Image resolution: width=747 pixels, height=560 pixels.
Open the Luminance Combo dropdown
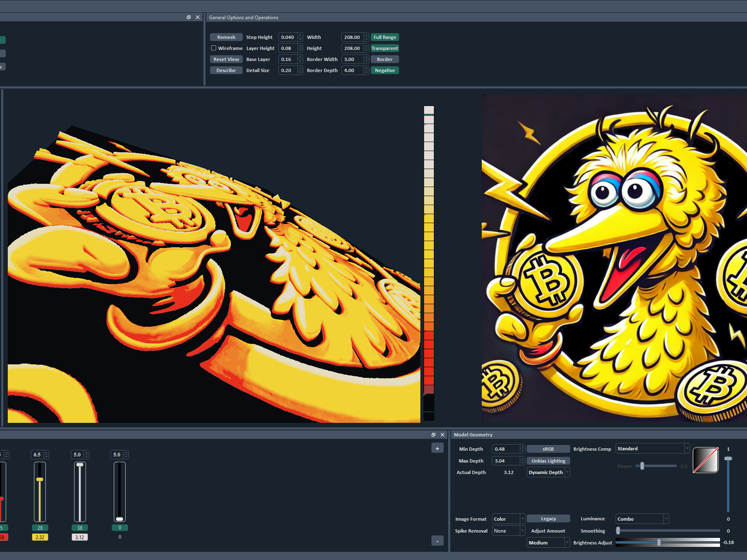(642, 519)
